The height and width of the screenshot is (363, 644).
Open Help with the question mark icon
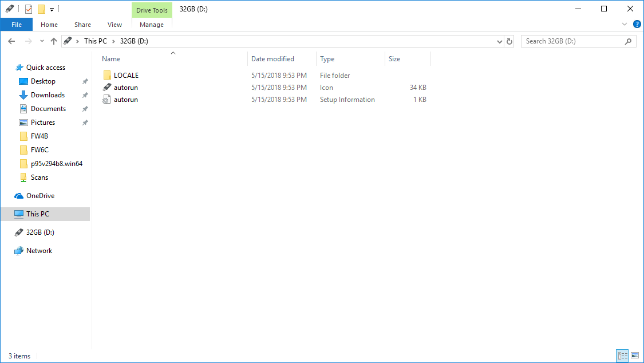pos(637,24)
